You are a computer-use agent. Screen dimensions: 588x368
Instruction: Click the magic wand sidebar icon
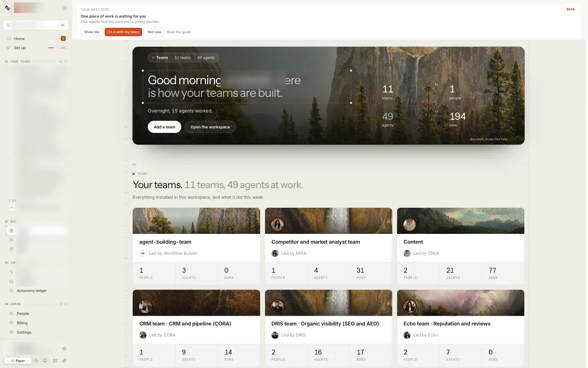pyautogui.click(x=11, y=249)
